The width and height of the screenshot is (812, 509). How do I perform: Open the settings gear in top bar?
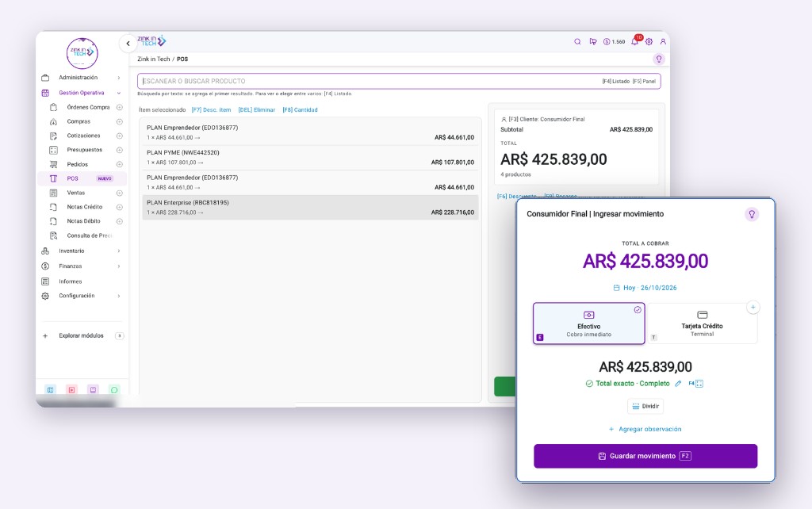pos(649,42)
